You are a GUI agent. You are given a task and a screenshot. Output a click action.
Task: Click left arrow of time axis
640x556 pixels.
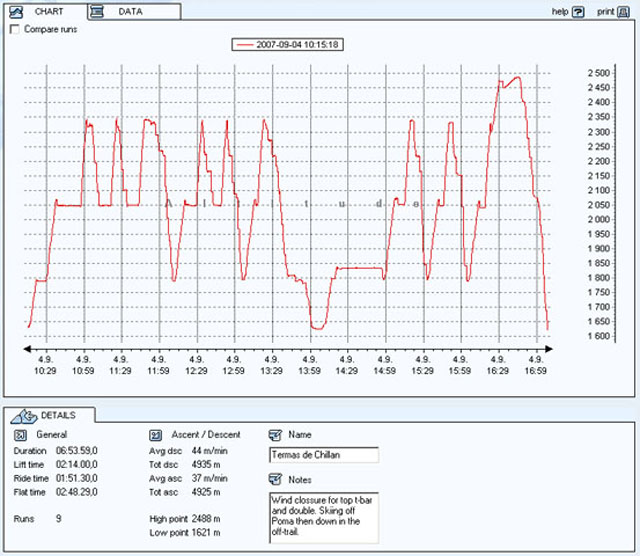(27, 349)
